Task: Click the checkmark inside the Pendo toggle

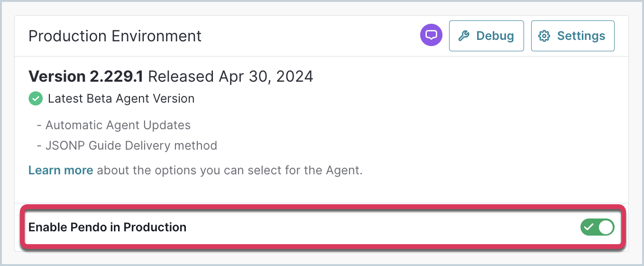Action: (589, 227)
